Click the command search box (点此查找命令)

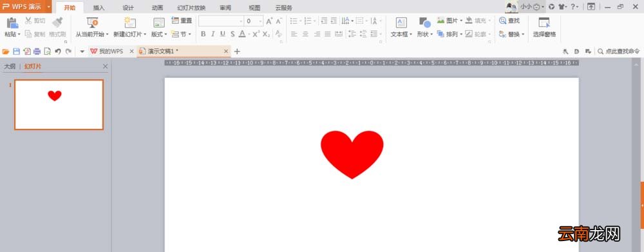pos(619,52)
